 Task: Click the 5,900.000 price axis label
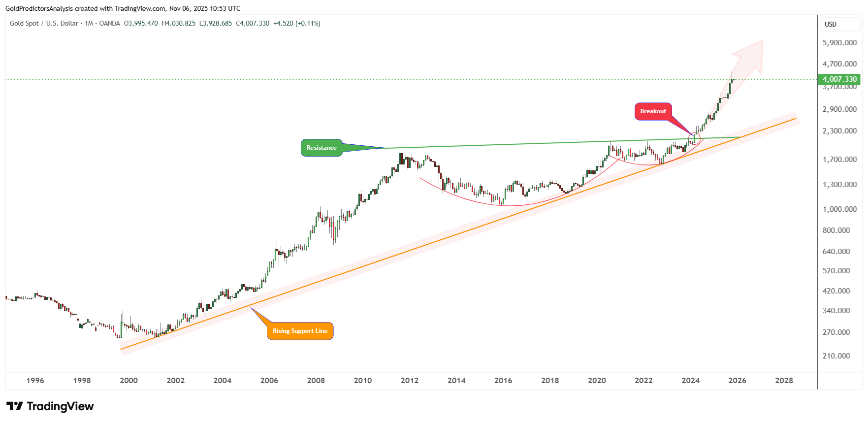tap(839, 43)
